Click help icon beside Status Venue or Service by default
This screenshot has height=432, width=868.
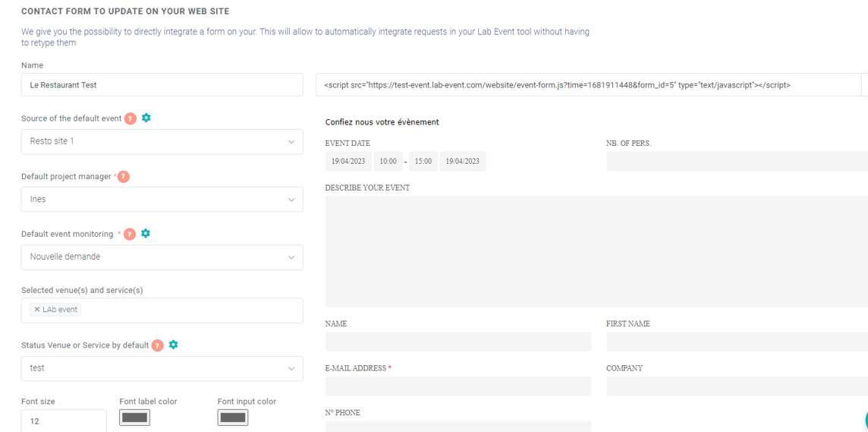tap(158, 345)
